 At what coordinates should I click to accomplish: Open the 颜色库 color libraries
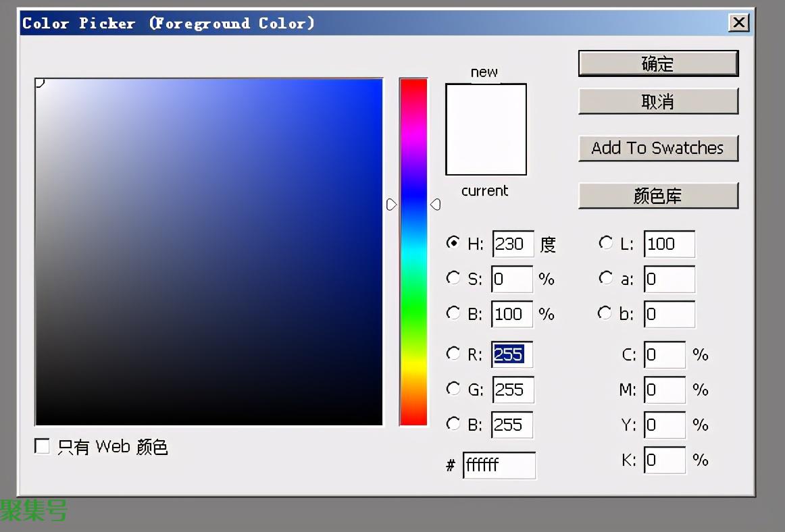(657, 196)
